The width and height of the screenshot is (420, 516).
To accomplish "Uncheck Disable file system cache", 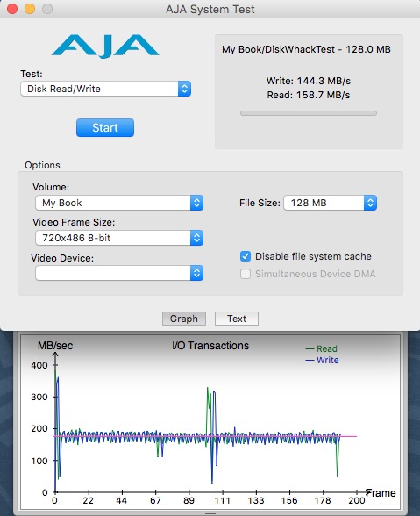I will [246, 256].
